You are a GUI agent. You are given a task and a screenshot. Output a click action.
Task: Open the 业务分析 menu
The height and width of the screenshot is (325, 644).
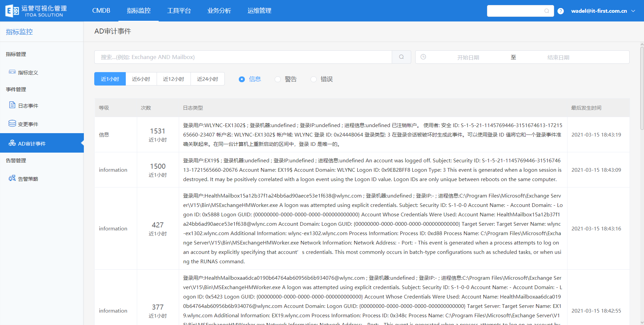pyautogui.click(x=219, y=11)
